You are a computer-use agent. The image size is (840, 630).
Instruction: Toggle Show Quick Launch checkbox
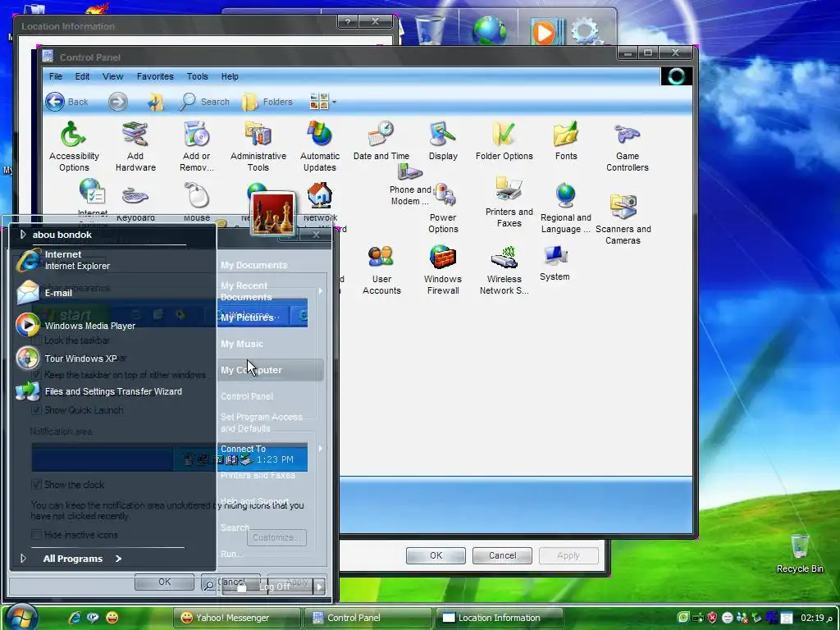[36, 410]
